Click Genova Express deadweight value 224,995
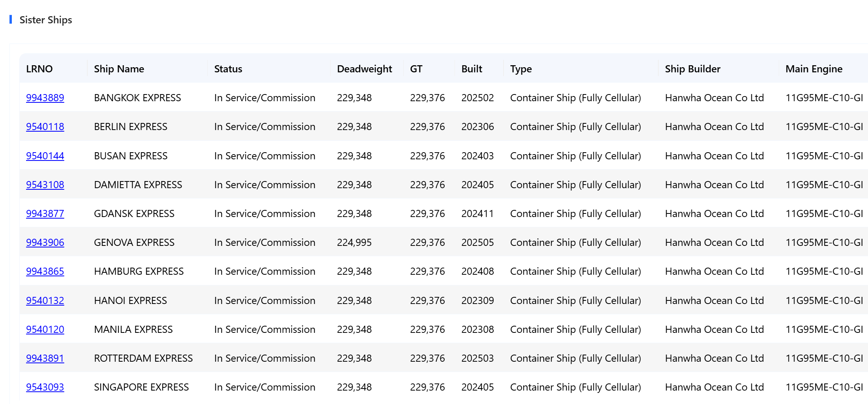 pyautogui.click(x=354, y=242)
